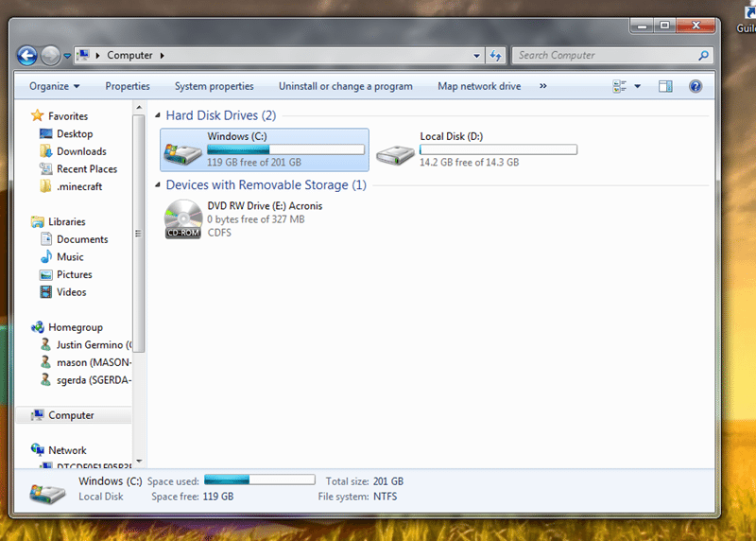This screenshot has width=756, height=541.
Task: Click Local Disk (D:) capacity bar
Action: 499,149
